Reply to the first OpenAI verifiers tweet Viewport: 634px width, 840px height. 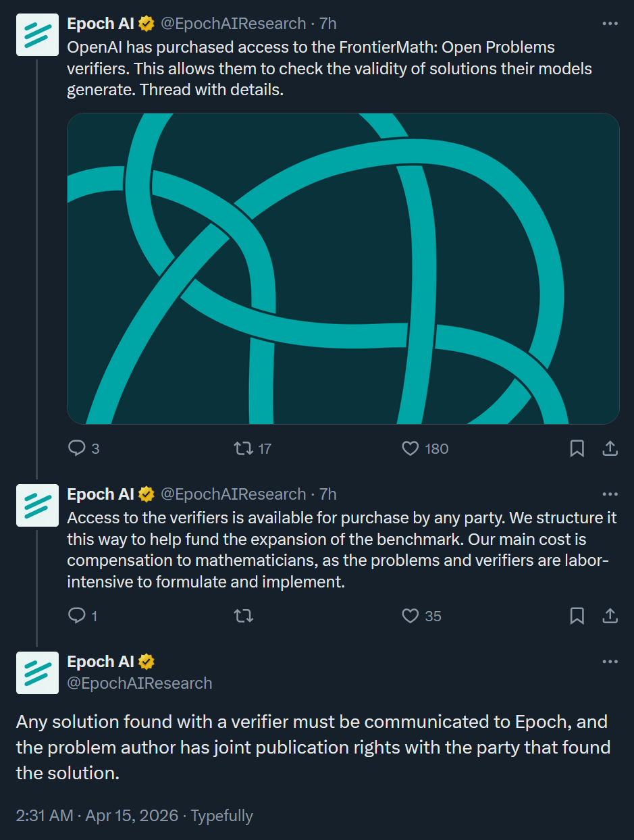(77, 448)
